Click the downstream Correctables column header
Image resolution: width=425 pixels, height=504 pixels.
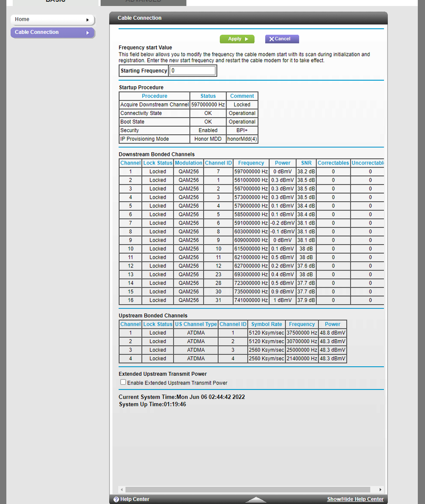coord(333,163)
